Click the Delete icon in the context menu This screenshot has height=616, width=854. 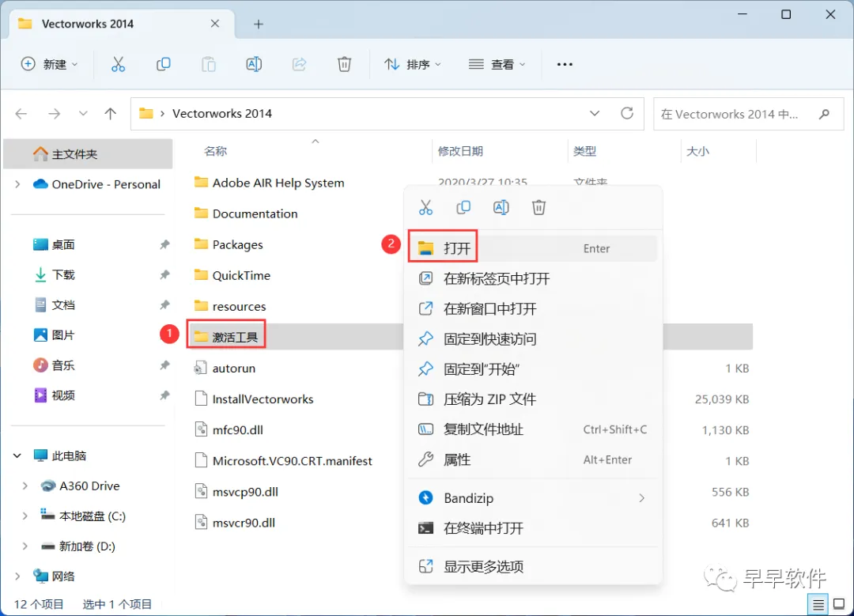pyautogui.click(x=538, y=207)
